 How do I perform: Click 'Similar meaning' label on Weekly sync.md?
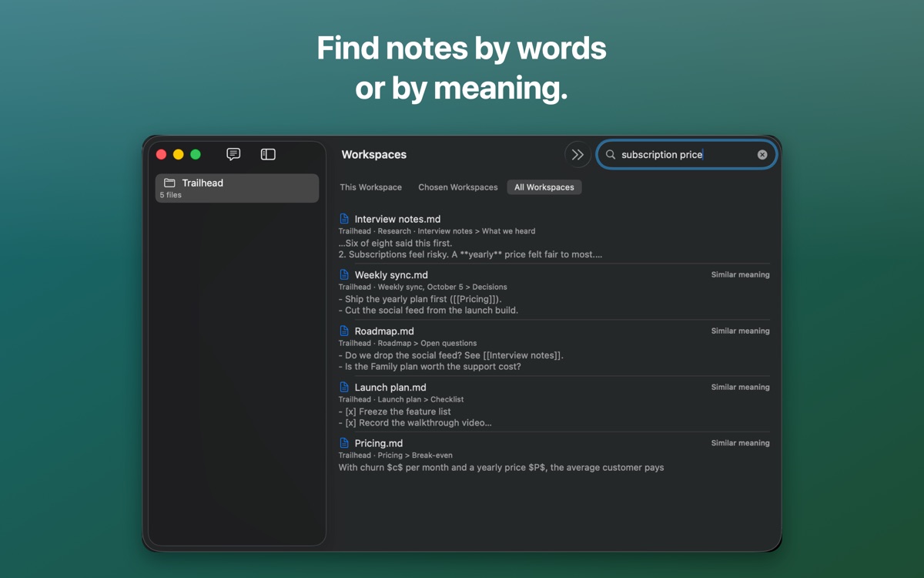[x=741, y=274]
